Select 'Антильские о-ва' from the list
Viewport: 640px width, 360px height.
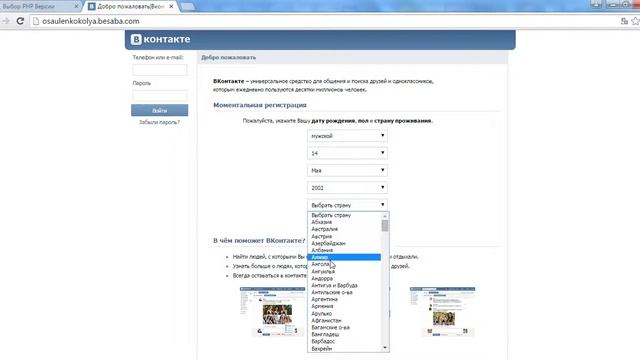344,292
